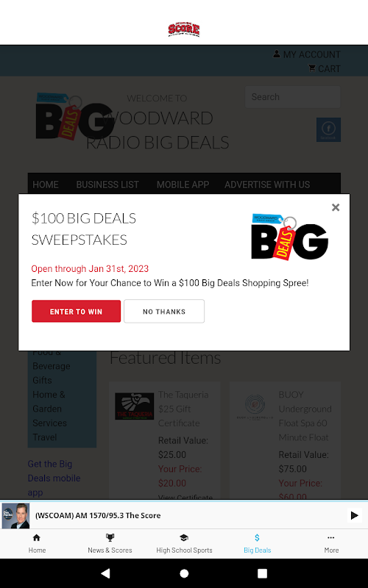
Task: Play the AM 1570/95.3 The Score stream
Action: click(x=354, y=515)
